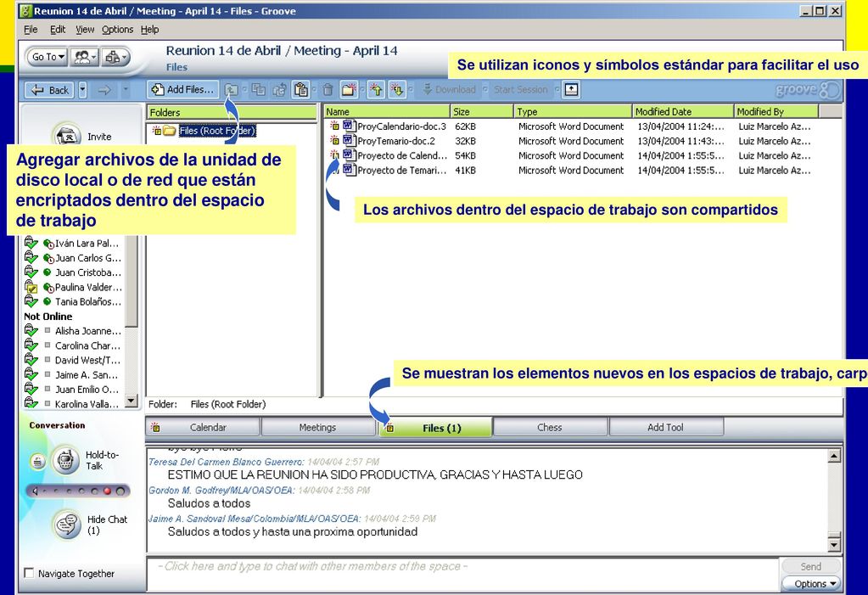Click the Hide Chat speech bubbles icon
This screenshot has height=595, width=868.
[68, 524]
